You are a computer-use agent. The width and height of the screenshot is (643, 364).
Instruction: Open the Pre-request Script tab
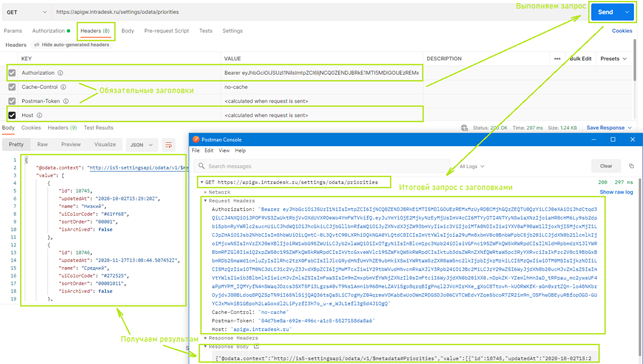pyautogui.click(x=166, y=31)
